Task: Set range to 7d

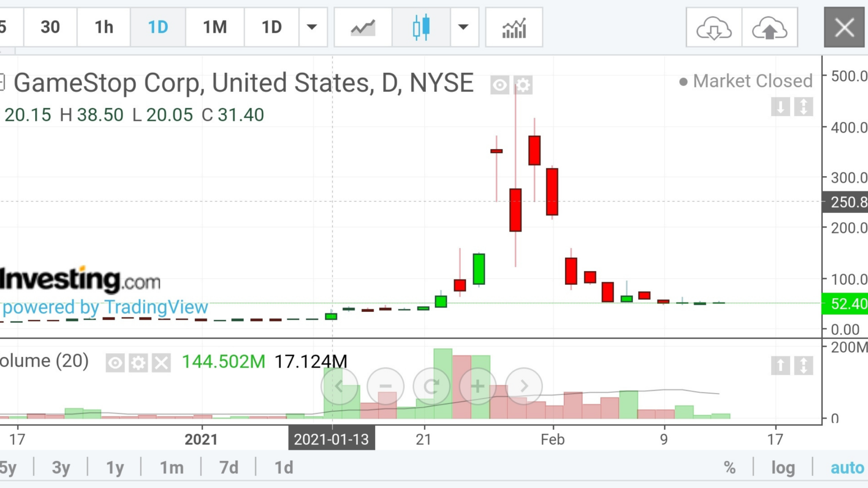Action: tap(229, 468)
